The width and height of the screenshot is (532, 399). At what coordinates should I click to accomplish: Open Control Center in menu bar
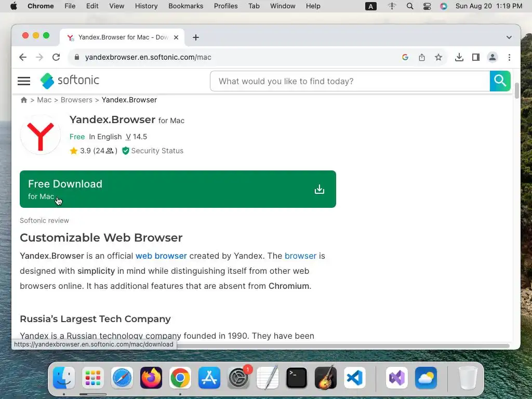pos(427,6)
